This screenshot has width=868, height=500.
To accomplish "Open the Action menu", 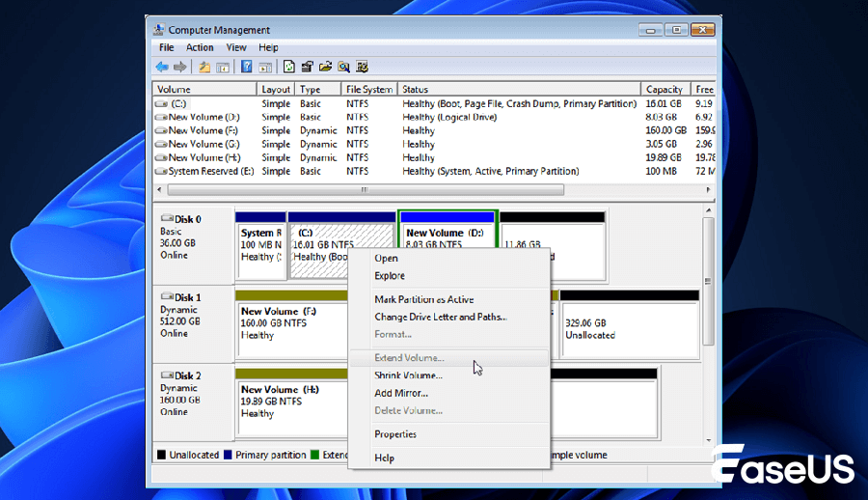I will click(200, 47).
